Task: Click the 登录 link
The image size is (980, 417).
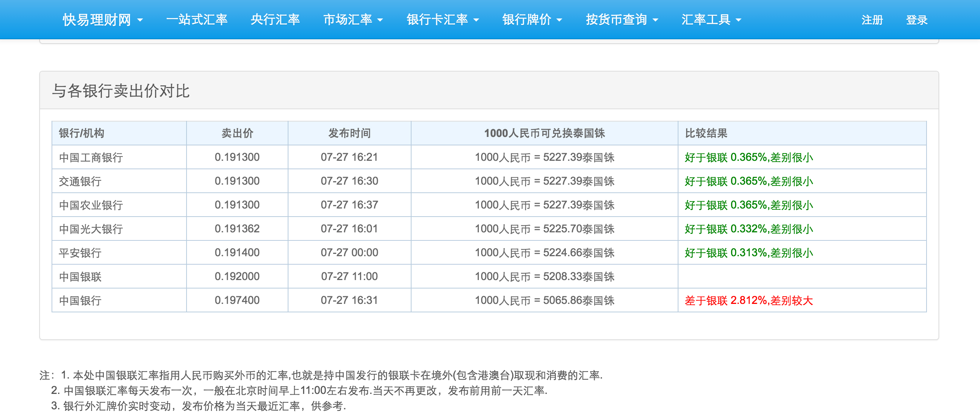Action: coord(917,20)
